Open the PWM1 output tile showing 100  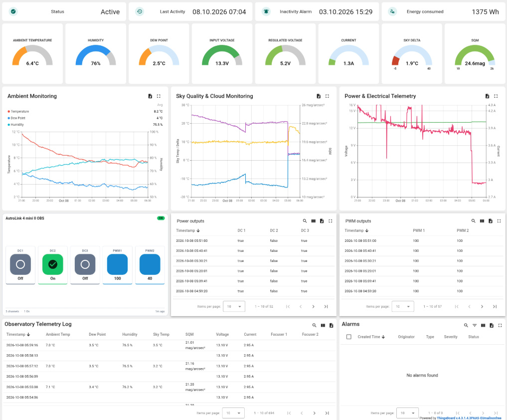(117, 264)
